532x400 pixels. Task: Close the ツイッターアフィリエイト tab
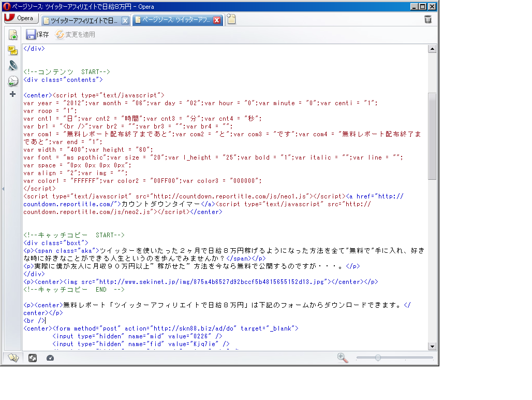[125, 21]
